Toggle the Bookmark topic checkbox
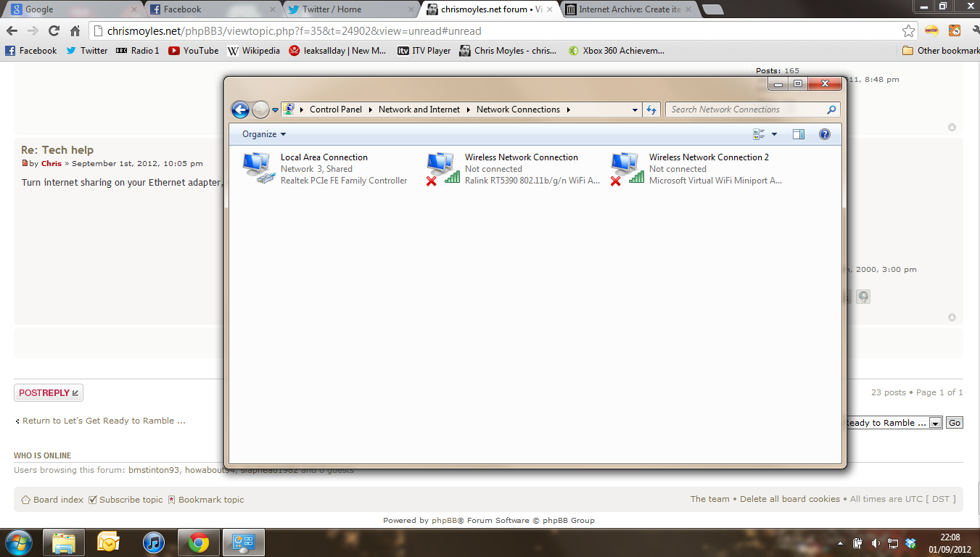 point(172,500)
